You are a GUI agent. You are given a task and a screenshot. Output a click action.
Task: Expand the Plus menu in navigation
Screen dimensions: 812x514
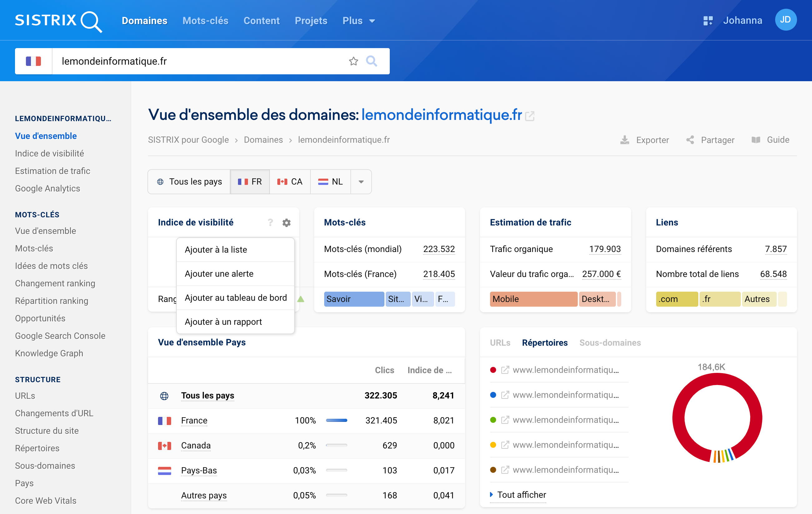(359, 21)
